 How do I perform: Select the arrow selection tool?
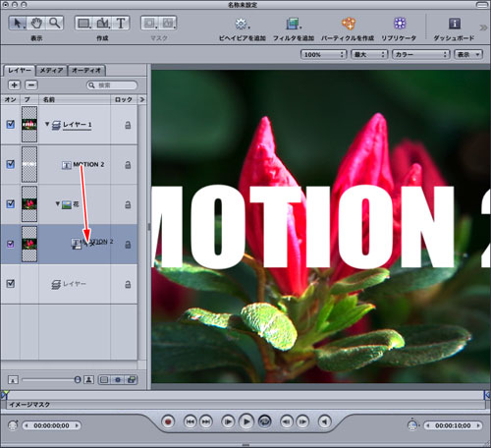[x=18, y=24]
